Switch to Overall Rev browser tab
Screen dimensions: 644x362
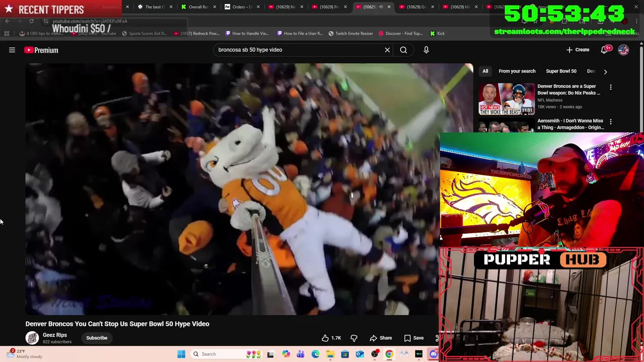(198, 7)
